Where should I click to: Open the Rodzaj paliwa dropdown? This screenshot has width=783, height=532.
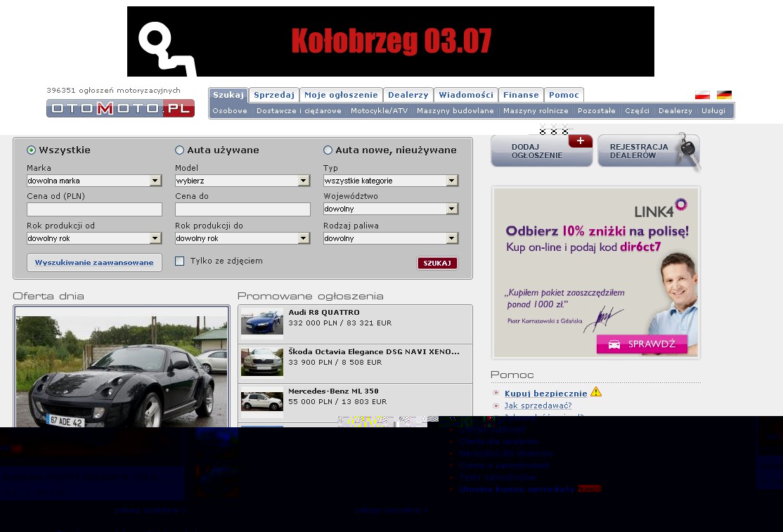pos(391,238)
